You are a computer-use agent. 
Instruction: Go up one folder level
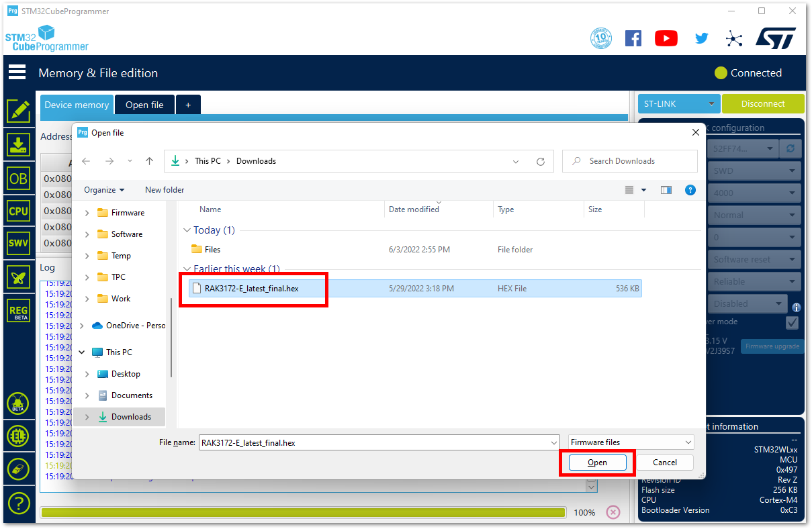149,161
